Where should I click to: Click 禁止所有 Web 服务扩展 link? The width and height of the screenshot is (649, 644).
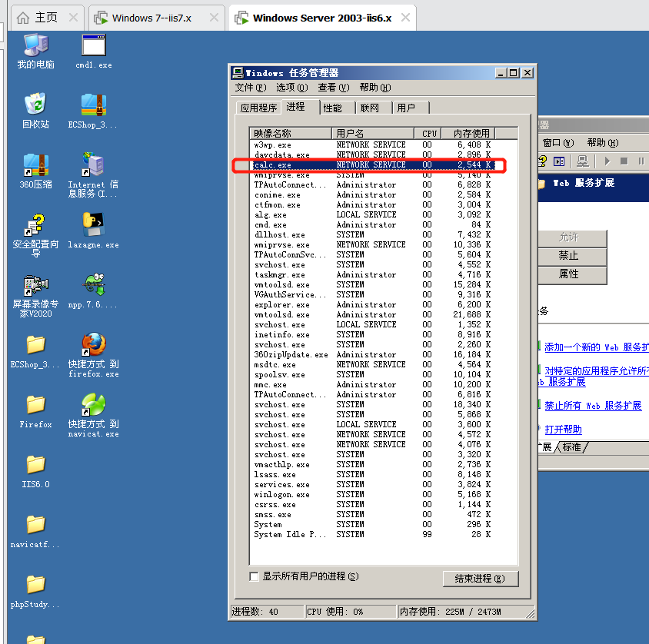coord(593,406)
